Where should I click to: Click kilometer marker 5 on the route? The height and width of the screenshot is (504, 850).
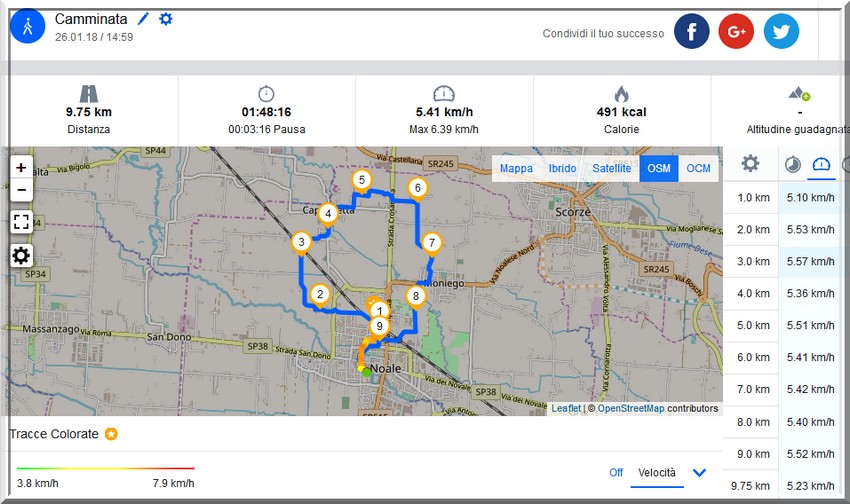[362, 180]
